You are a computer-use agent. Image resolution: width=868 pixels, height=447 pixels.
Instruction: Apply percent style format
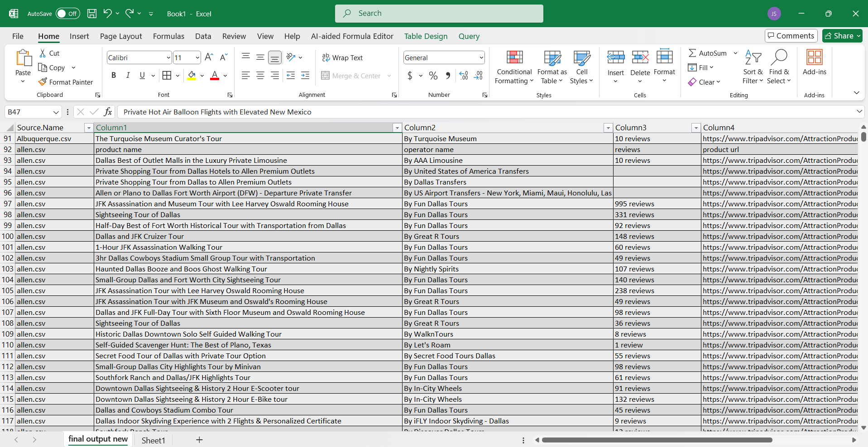click(x=433, y=76)
